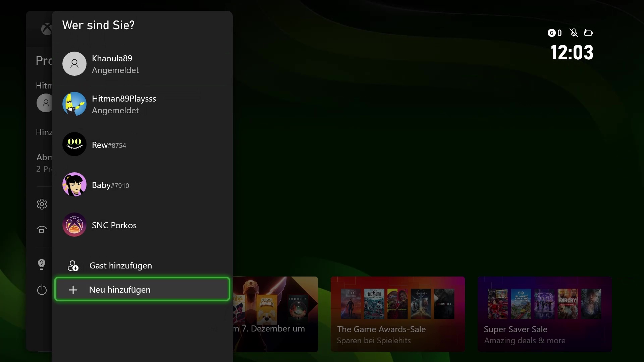This screenshot has height=362, width=644.
Task: Open the 7. Dezember promo tile
Action: tap(275, 314)
